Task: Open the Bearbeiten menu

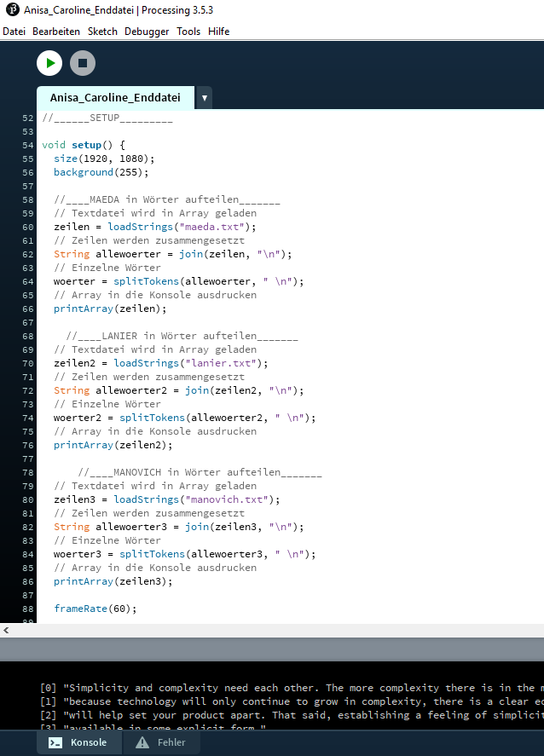Action: pos(56,32)
